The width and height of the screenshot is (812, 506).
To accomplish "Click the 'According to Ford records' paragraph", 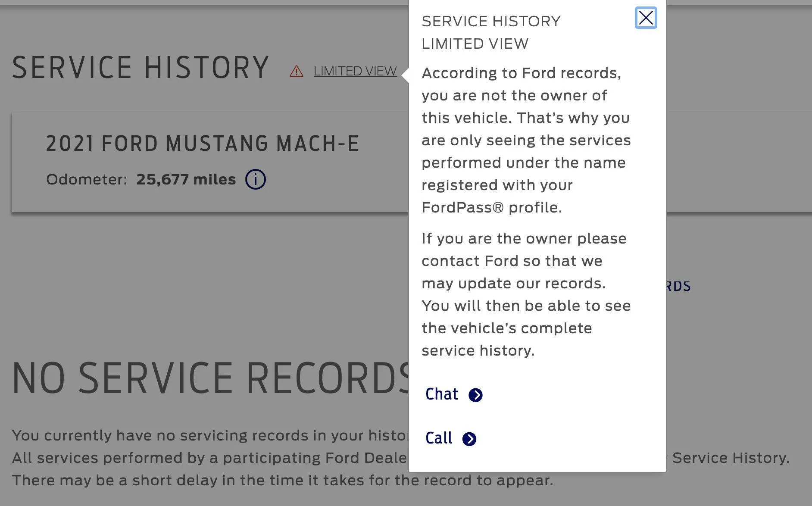I will point(526,140).
